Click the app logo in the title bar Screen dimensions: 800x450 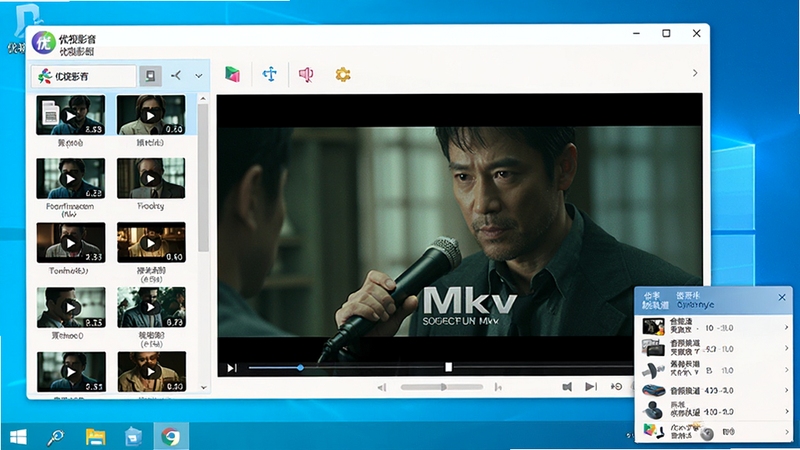click(43, 42)
